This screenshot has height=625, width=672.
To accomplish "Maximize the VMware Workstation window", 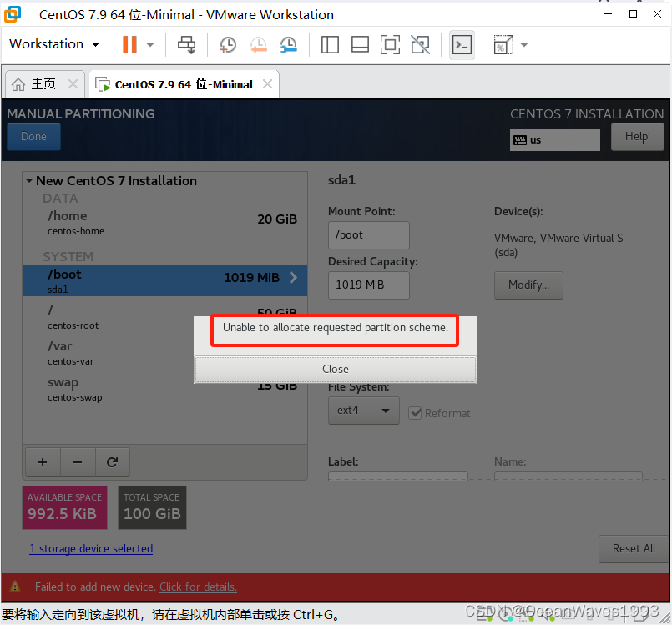I will coord(633,13).
